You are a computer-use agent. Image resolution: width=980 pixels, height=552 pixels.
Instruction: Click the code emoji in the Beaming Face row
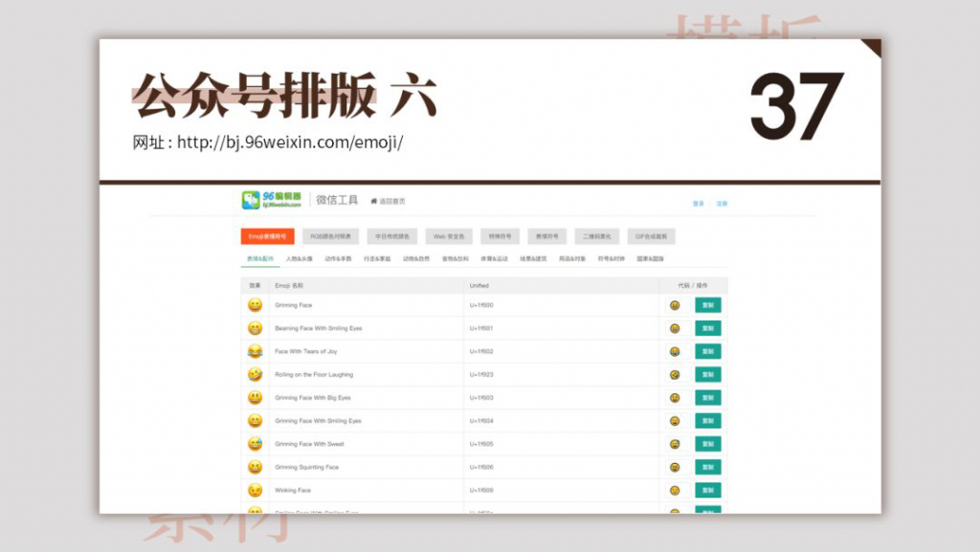675,328
